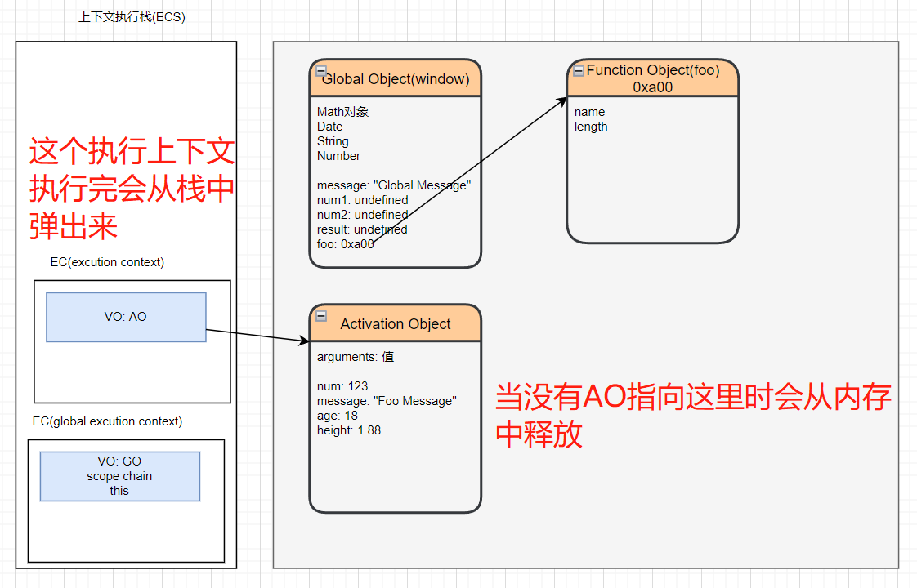Collapse the Global Object(window) container
The height and width of the screenshot is (588, 917).
click(321, 71)
